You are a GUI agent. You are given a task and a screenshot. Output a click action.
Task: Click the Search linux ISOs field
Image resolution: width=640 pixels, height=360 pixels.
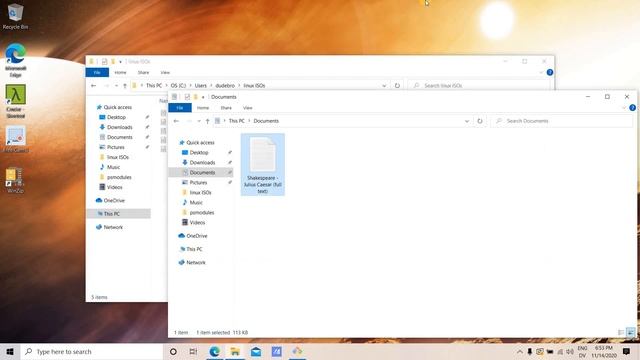click(x=478, y=85)
